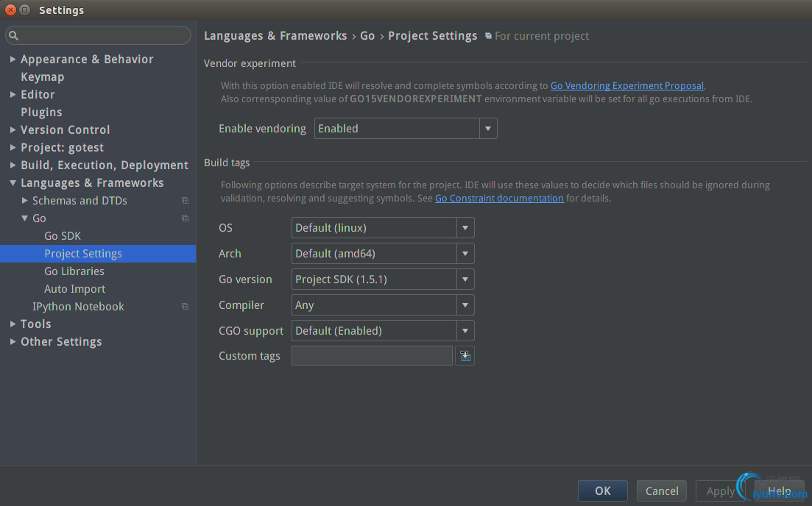The width and height of the screenshot is (812, 506).
Task: Focus the settings search field
Action: click(x=98, y=36)
